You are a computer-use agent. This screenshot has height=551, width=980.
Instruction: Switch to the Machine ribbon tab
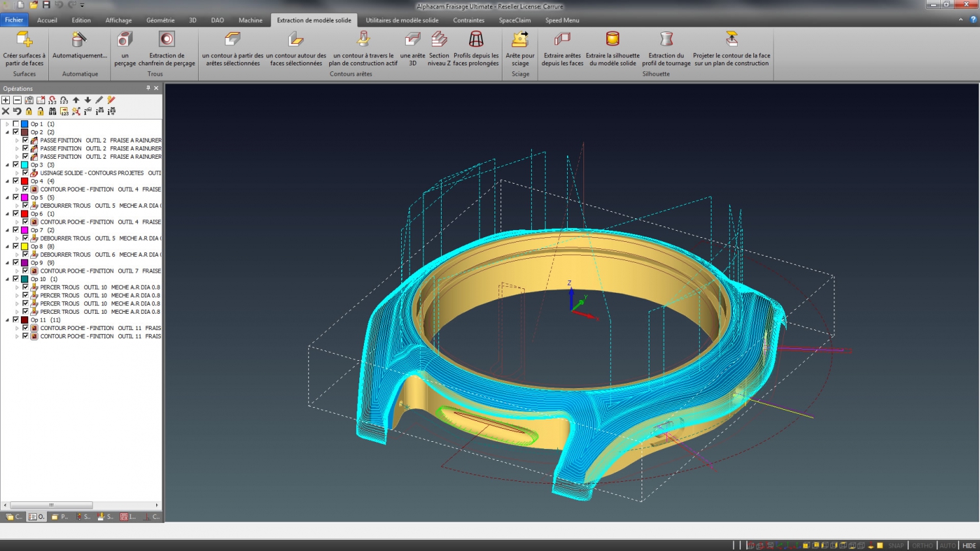tap(250, 20)
